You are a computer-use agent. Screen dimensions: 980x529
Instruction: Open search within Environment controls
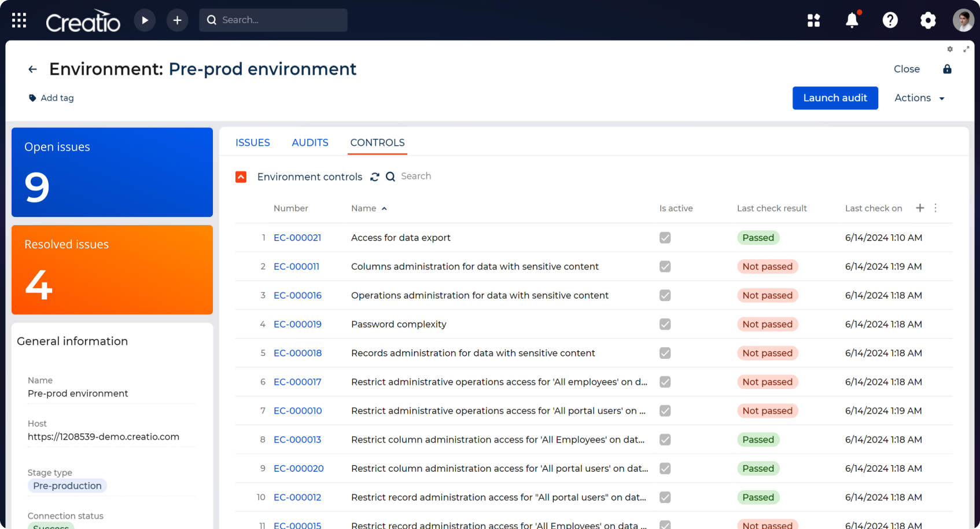pyautogui.click(x=390, y=177)
